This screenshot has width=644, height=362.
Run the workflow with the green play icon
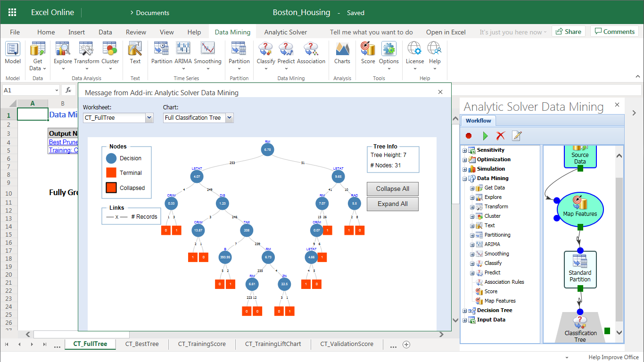pos(485,136)
